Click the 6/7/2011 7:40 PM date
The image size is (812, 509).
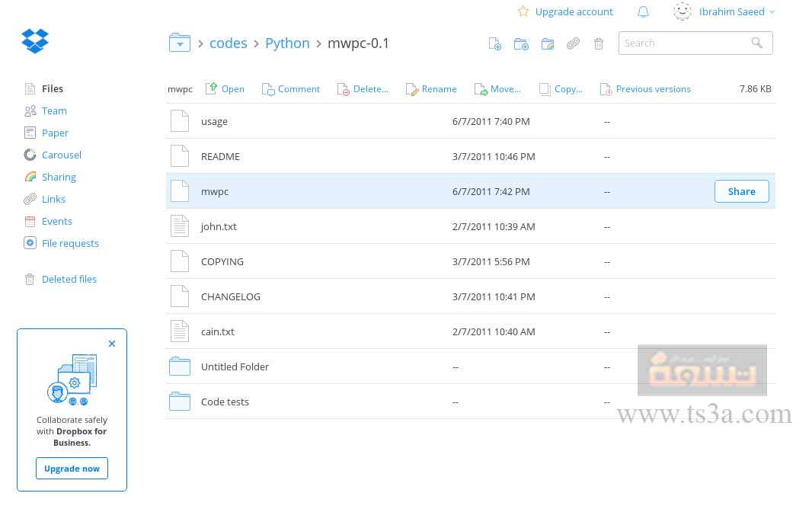491,122
